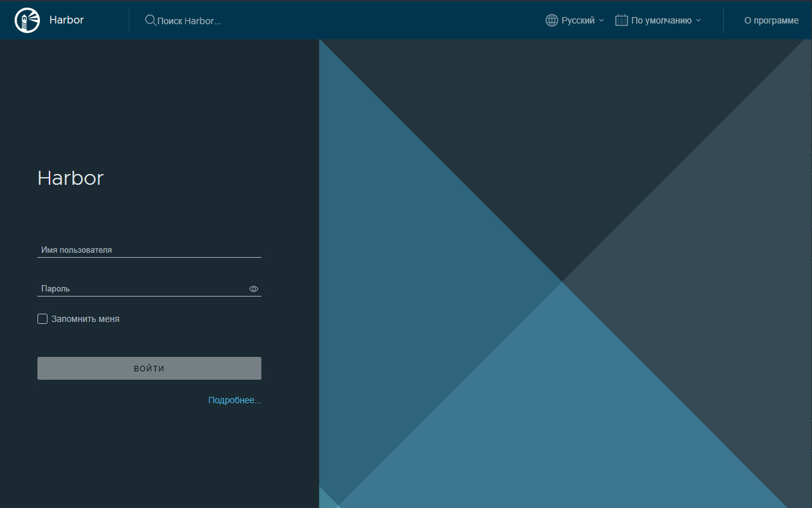Click the 'Harbor' heading above the login form
The width and height of the screenshot is (812, 508).
pyautogui.click(x=70, y=178)
